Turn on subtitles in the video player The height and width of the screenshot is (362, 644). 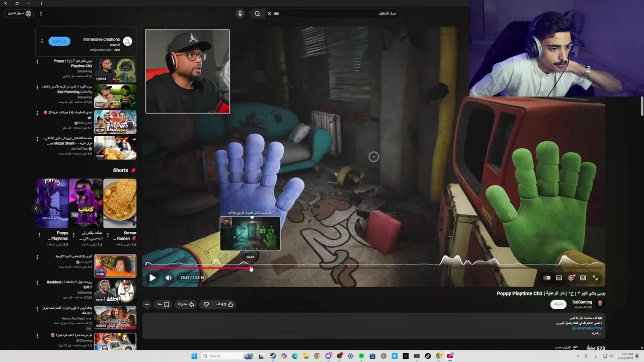(x=559, y=278)
